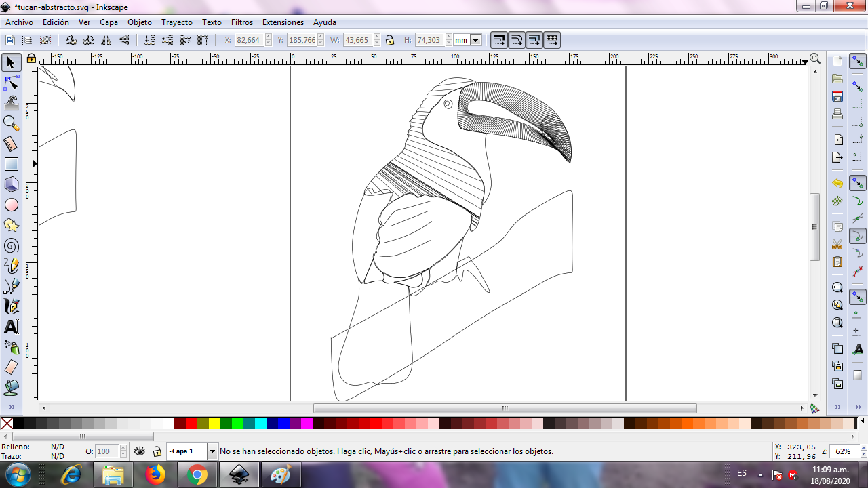Click the height H input field
This screenshot has height=488, width=868.
tap(430, 40)
